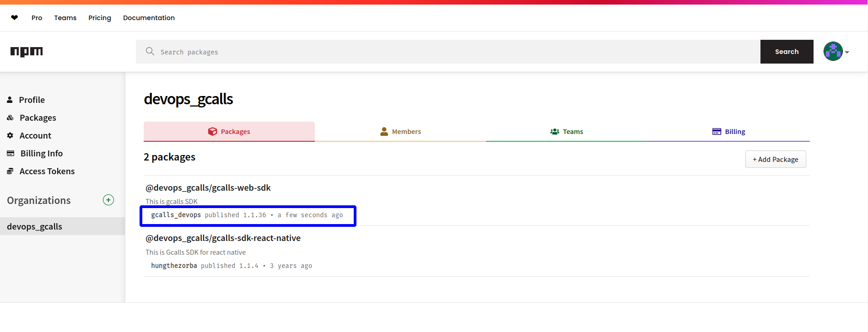Click the Access Tokens stack icon
Image resolution: width=868 pixels, height=332 pixels.
pyautogui.click(x=10, y=171)
